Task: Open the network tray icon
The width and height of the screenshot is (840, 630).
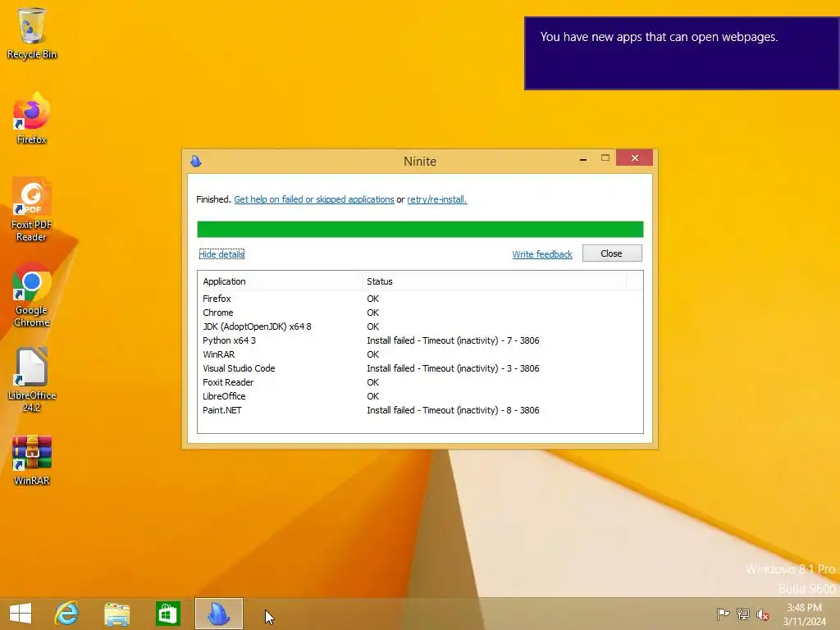Action: pyautogui.click(x=743, y=614)
